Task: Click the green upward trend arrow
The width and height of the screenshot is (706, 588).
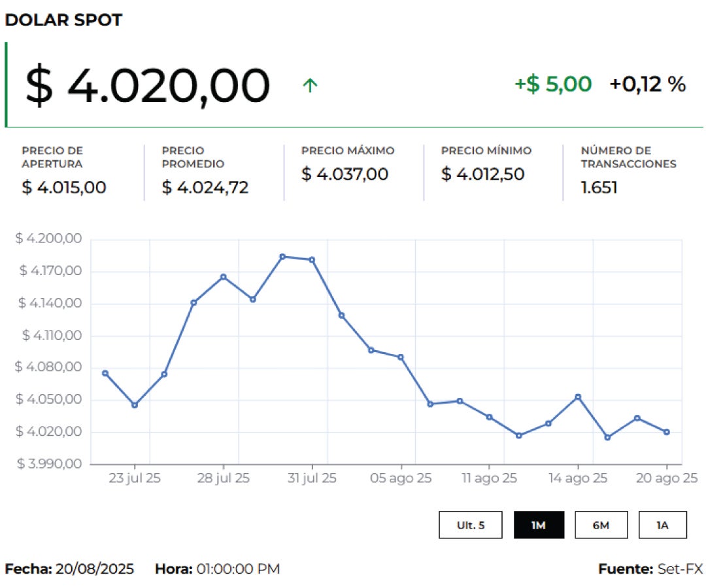Action: click(x=310, y=85)
